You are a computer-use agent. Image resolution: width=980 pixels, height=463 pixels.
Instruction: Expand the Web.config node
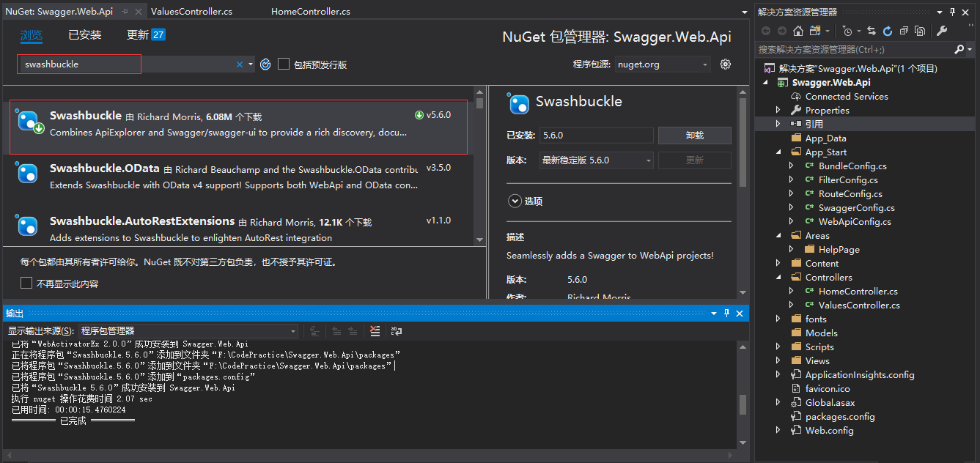pyautogui.click(x=778, y=431)
